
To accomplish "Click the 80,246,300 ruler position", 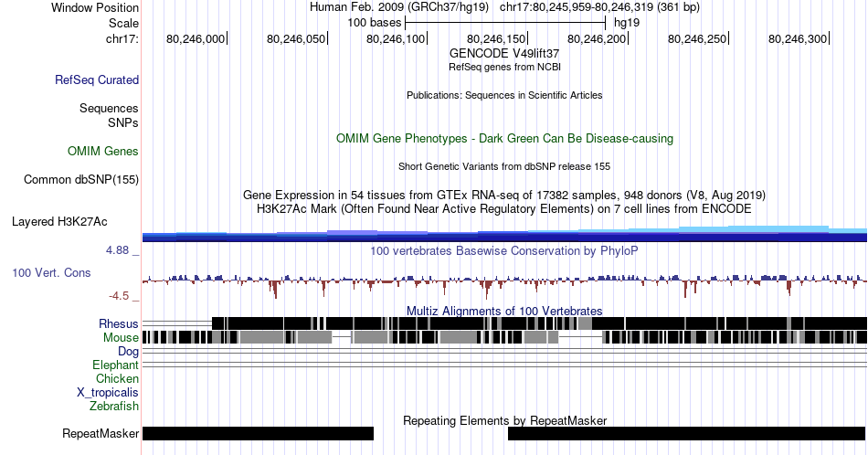I will [x=798, y=38].
